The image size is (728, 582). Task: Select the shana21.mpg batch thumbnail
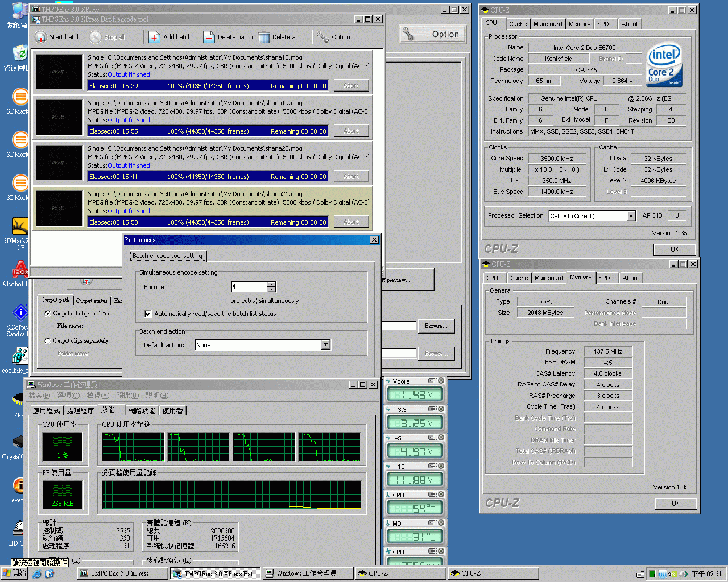point(59,208)
